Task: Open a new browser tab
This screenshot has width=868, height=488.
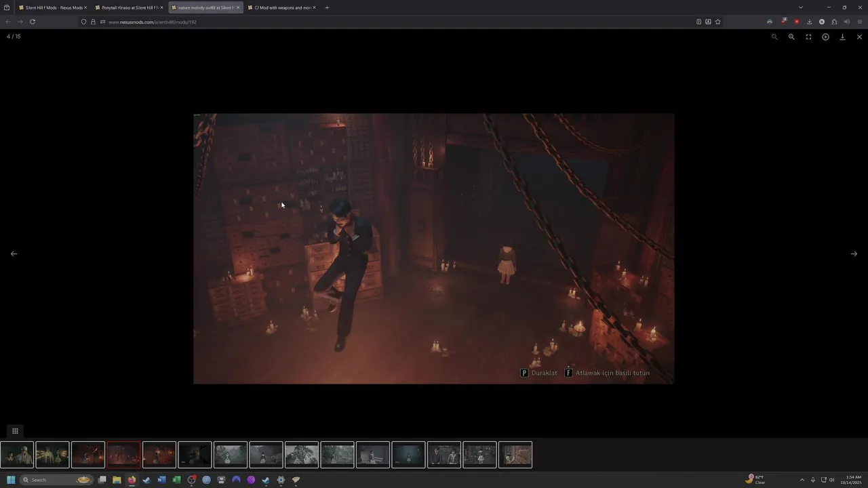Action: (x=327, y=7)
